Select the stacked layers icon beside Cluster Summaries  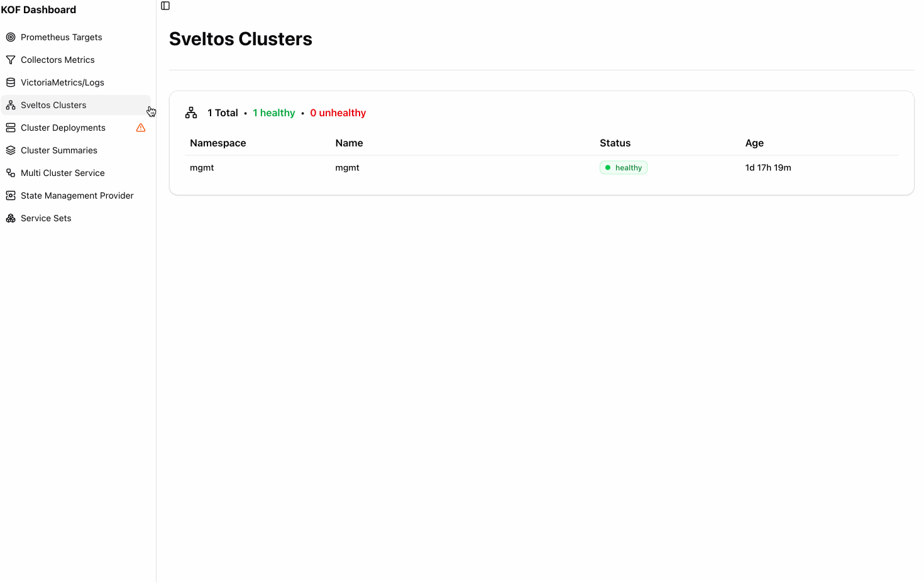11,150
